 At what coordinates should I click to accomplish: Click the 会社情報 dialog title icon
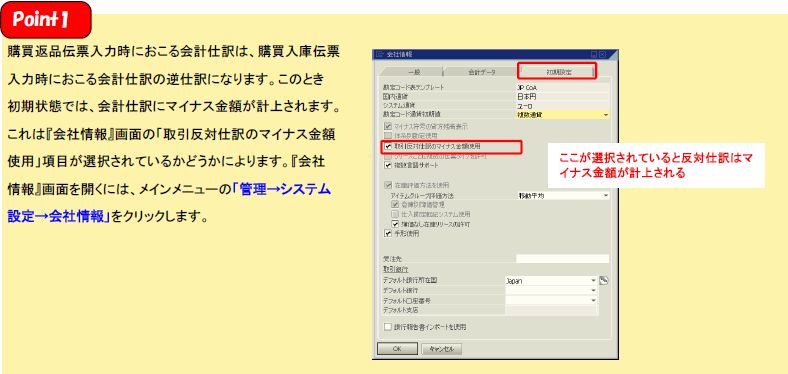coord(379,54)
